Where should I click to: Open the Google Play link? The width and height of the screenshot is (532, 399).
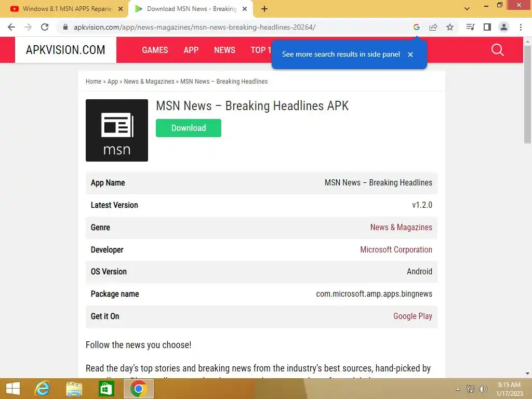click(x=413, y=316)
